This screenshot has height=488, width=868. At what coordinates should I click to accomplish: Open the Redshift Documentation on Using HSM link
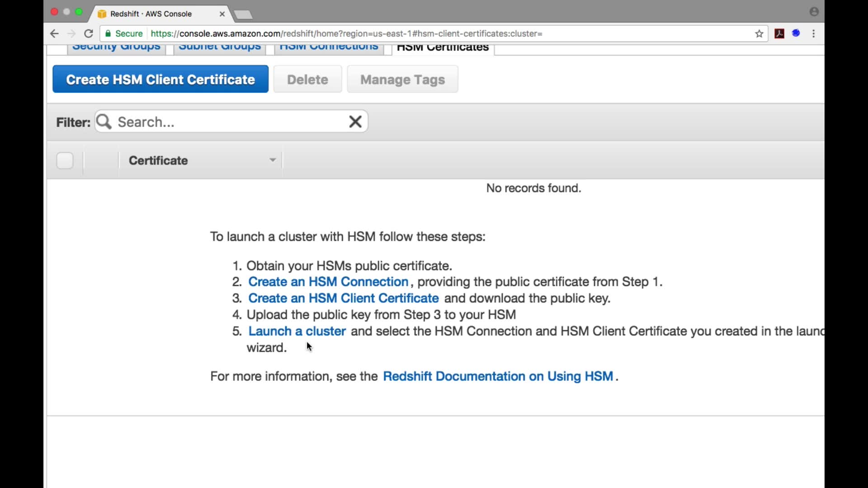(498, 376)
